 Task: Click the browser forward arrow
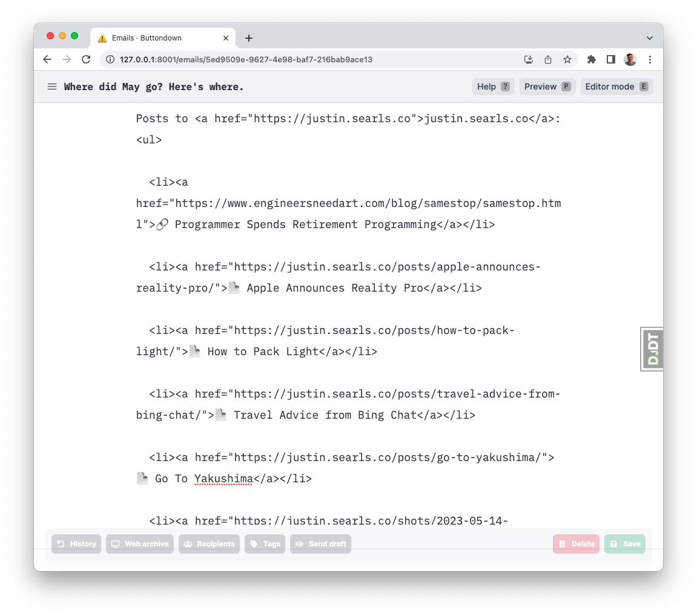pos(67,59)
